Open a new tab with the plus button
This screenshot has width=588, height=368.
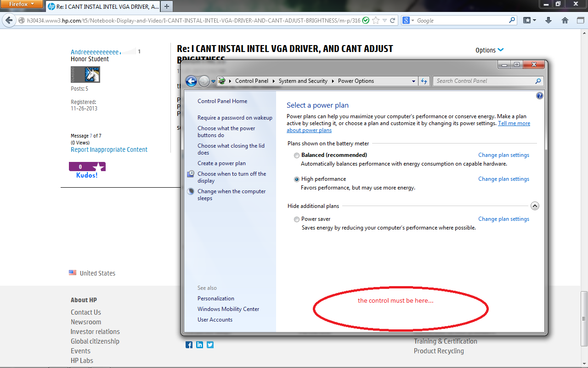tap(166, 6)
